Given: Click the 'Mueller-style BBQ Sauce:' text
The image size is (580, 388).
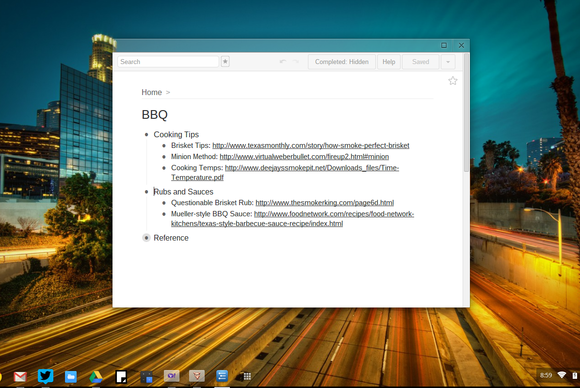Looking at the screenshot, I should (212, 214).
